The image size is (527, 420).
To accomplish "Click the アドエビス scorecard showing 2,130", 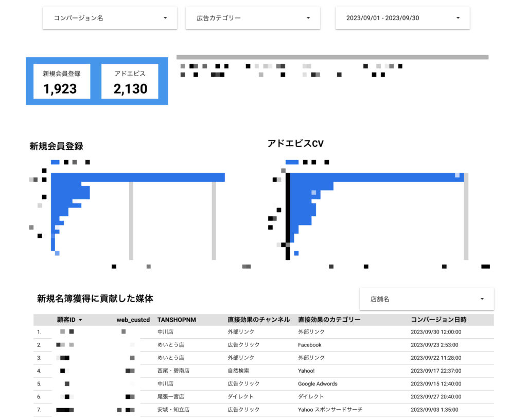I will click(x=130, y=81).
